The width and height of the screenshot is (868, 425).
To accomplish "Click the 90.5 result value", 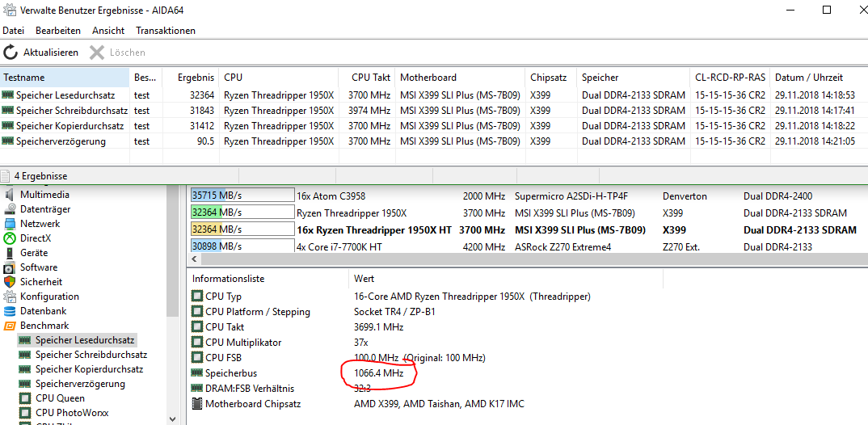I will [205, 141].
